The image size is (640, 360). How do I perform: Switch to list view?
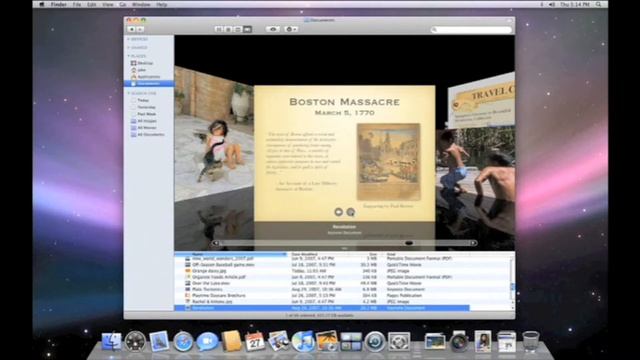(229, 29)
